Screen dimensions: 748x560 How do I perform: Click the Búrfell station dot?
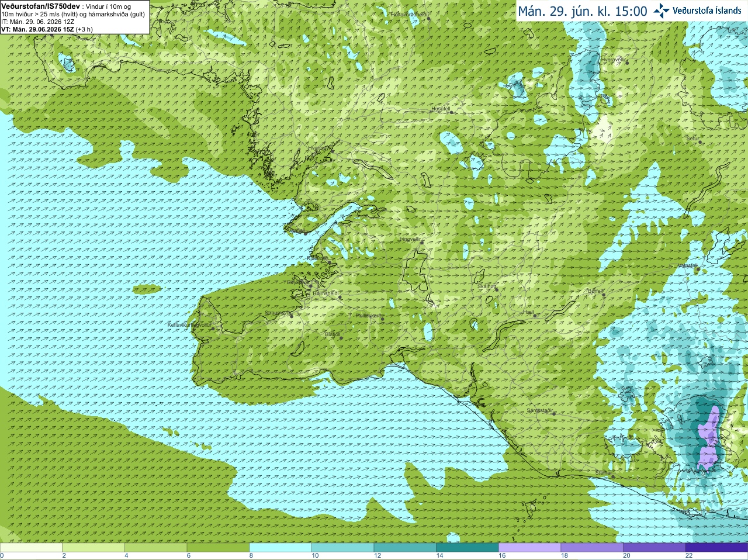point(604,295)
